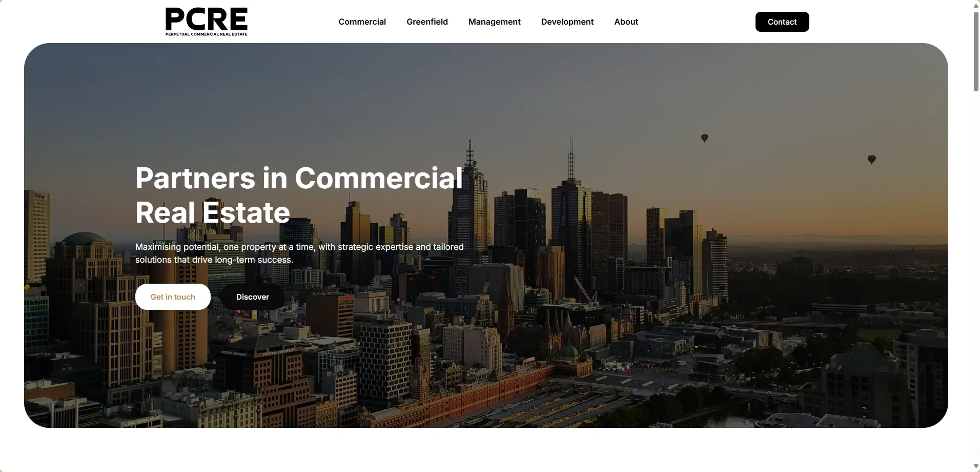
Task: Click the scrollbar up arrow
Action: [975, 5]
